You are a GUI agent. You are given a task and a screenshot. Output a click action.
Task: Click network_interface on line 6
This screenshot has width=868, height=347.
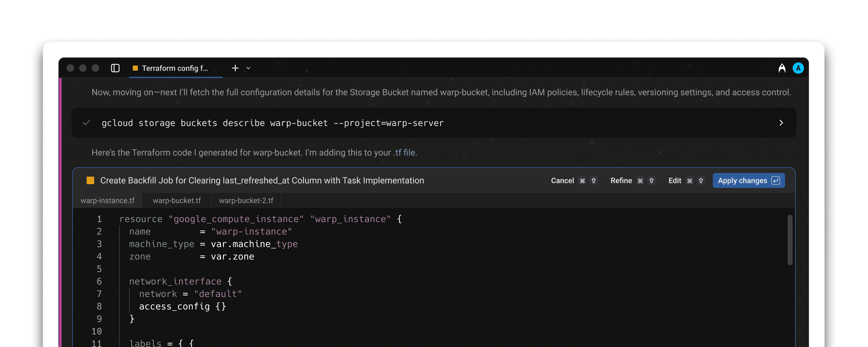tap(175, 281)
